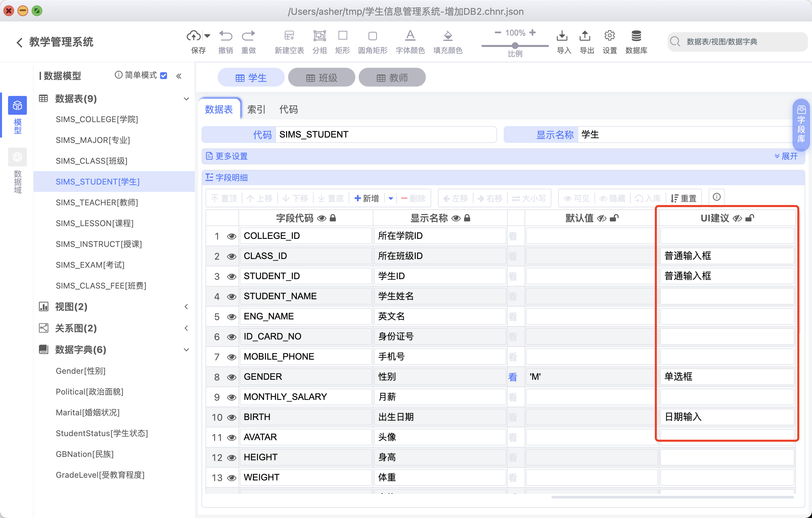Click the 删除 delete button
The height and width of the screenshot is (518, 812).
click(413, 198)
